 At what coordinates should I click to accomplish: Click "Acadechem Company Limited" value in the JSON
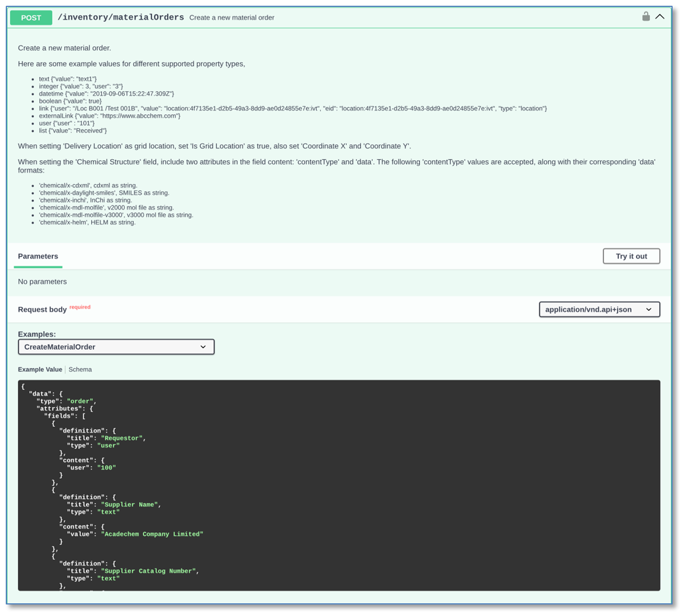click(152, 534)
